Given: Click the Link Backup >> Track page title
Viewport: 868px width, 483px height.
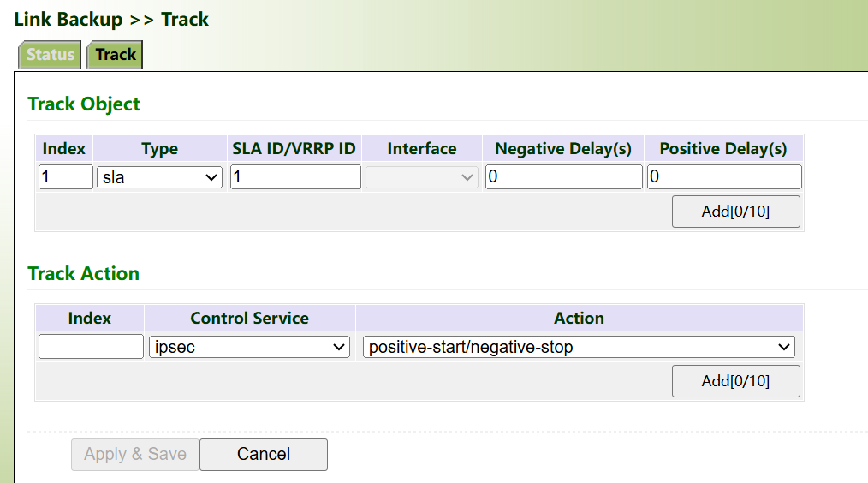Looking at the screenshot, I should point(111,19).
